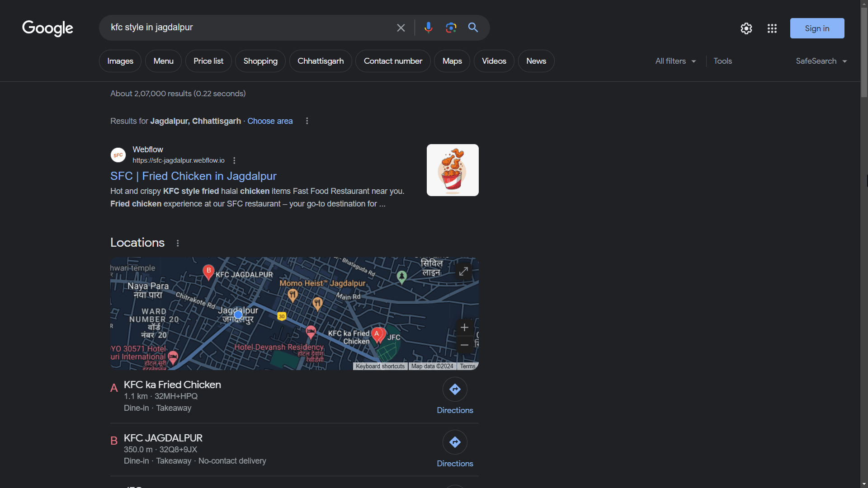
Task: Click the fried chicken bucket thumbnail
Action: coord(453,170)
